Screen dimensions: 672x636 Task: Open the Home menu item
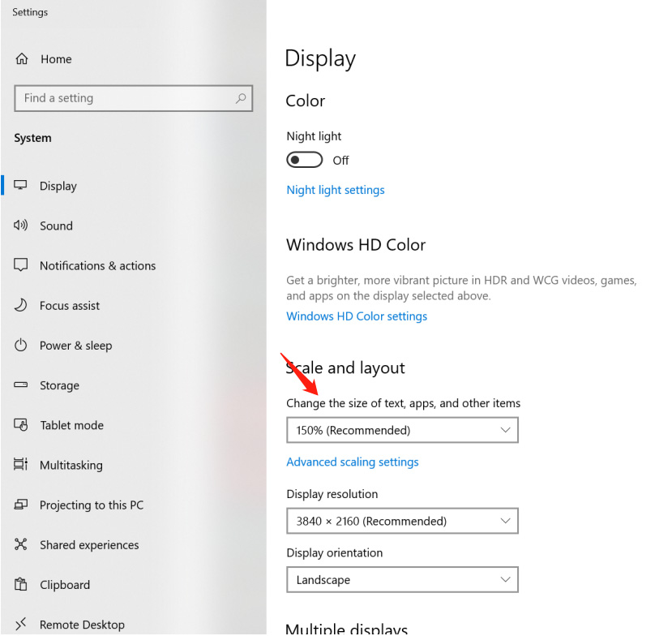coord(56,59)
